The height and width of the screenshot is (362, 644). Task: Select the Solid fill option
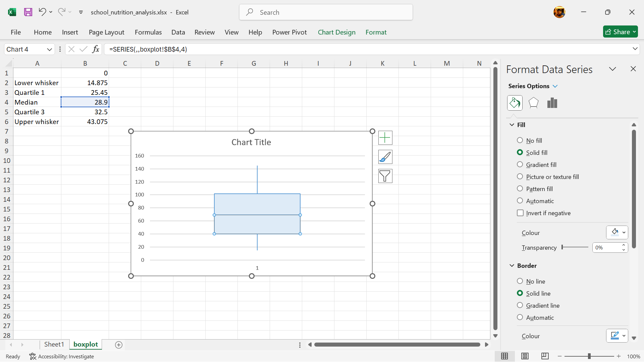[x=520, y=153]
